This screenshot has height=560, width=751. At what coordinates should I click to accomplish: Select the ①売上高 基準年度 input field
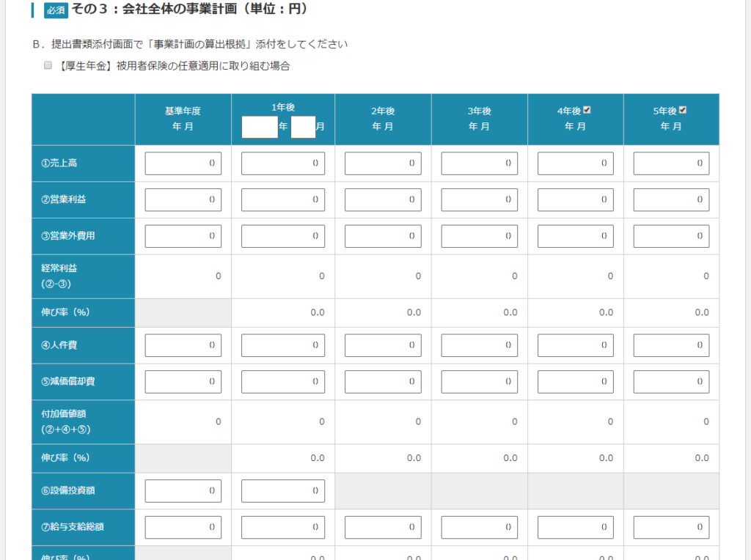point(183,163)
